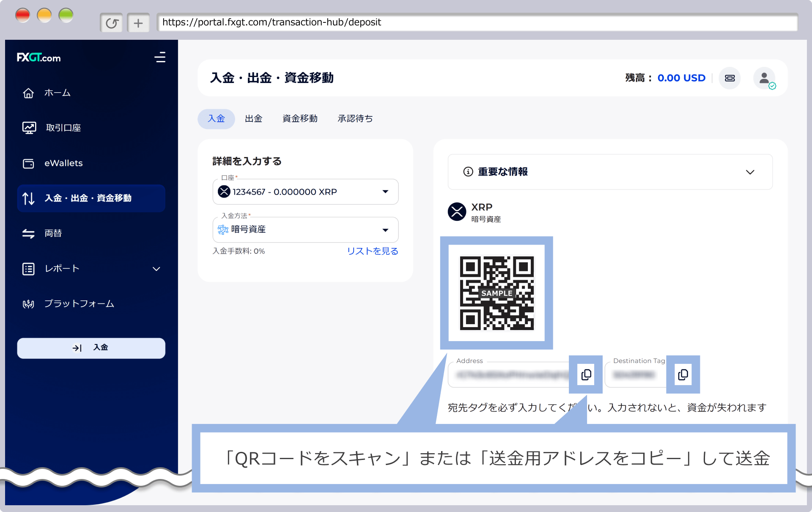Switch to the 資金移動 tab

[300, 118]
